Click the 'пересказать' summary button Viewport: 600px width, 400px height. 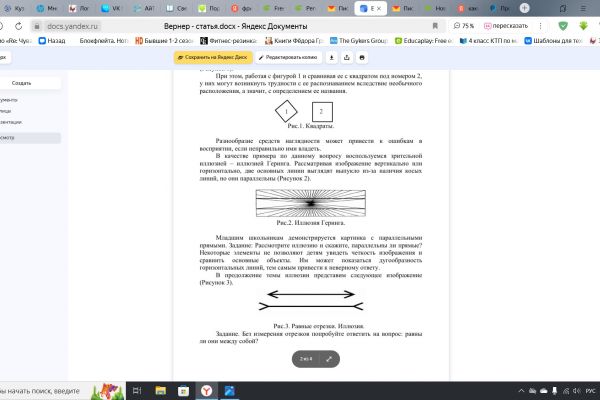[506, 26]
